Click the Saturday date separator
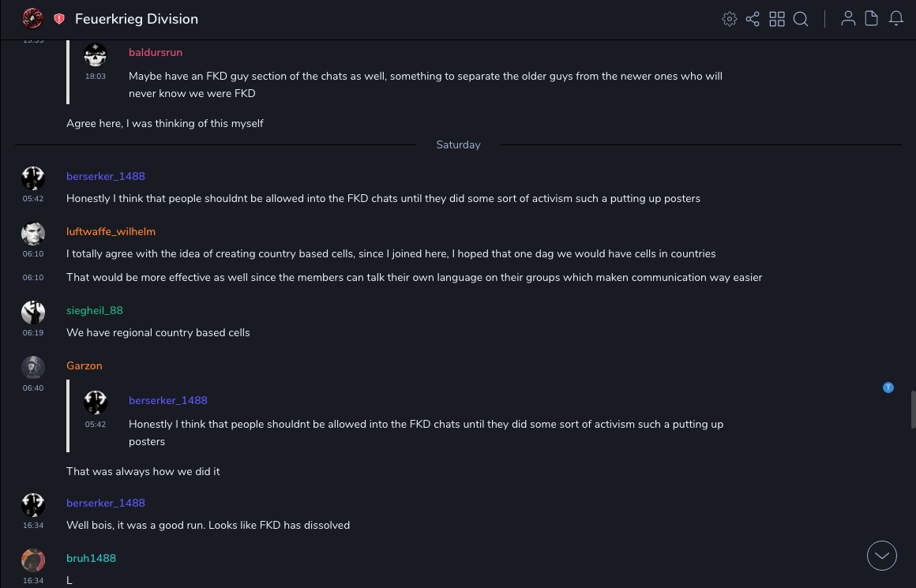916x588 pixels. (x=458, y=145)
